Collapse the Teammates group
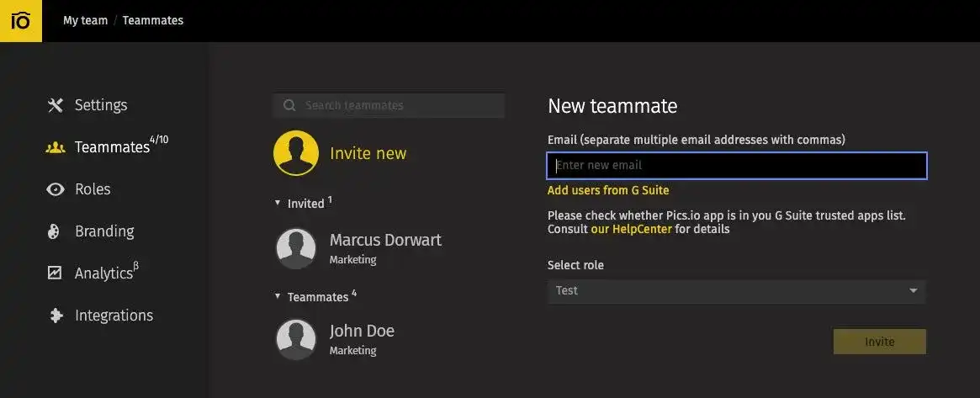This screenshot has width=980, height=398. (278, 295)
